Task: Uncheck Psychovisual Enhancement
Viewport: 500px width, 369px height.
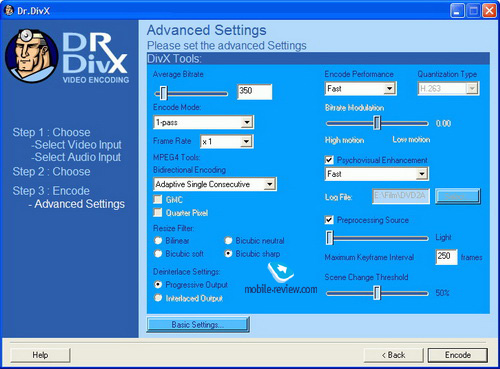Action: (329, 160)
